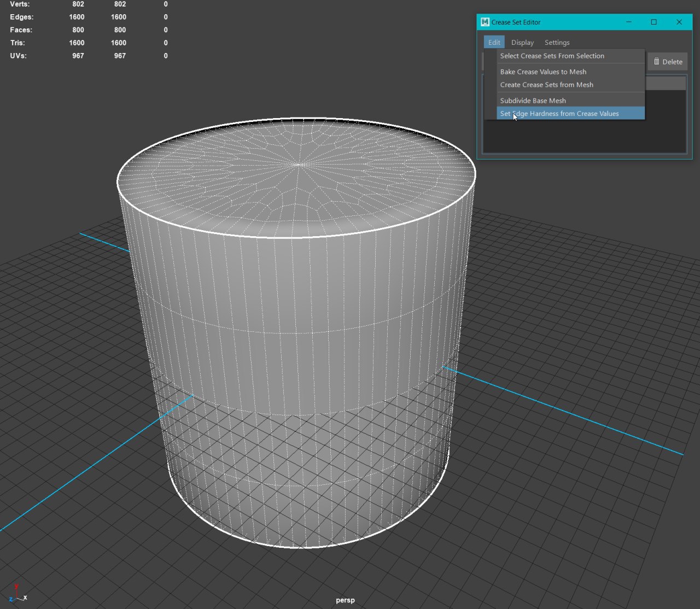Maximize the Crease Set Editor window
700x609 pixels.
(x=654, y=22)
